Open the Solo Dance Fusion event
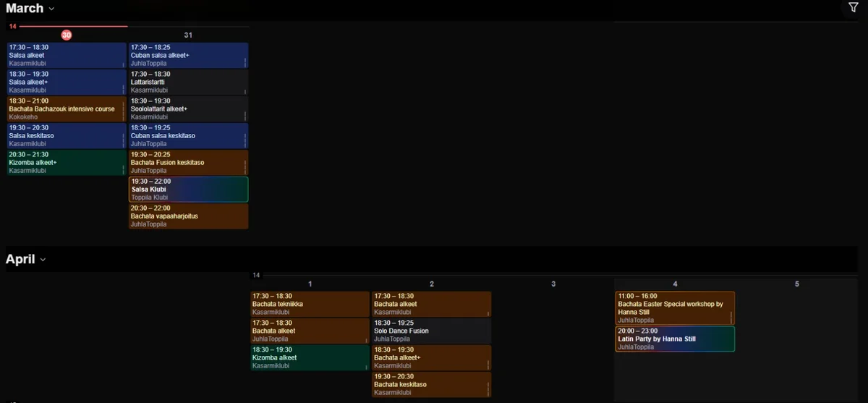 (431, 331)
